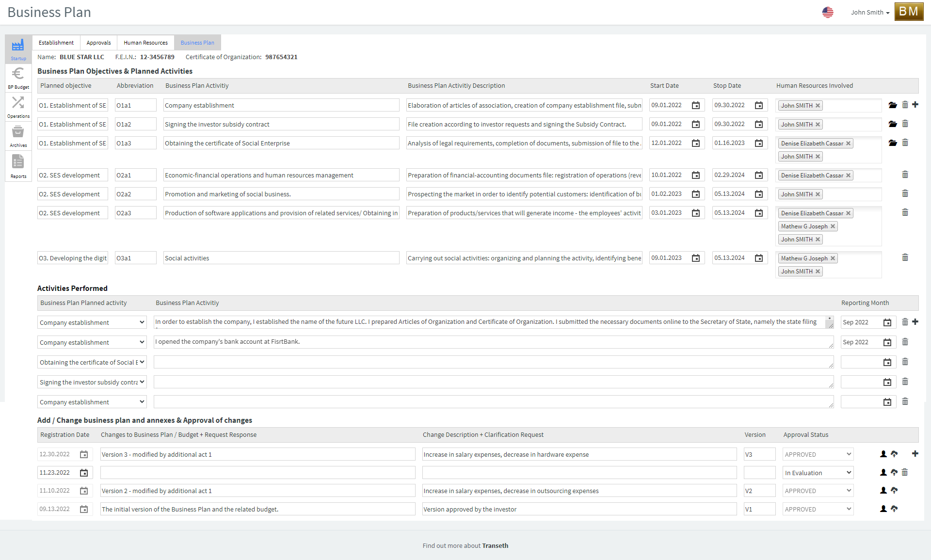Click upload icon on the Version 3 row

894,454
